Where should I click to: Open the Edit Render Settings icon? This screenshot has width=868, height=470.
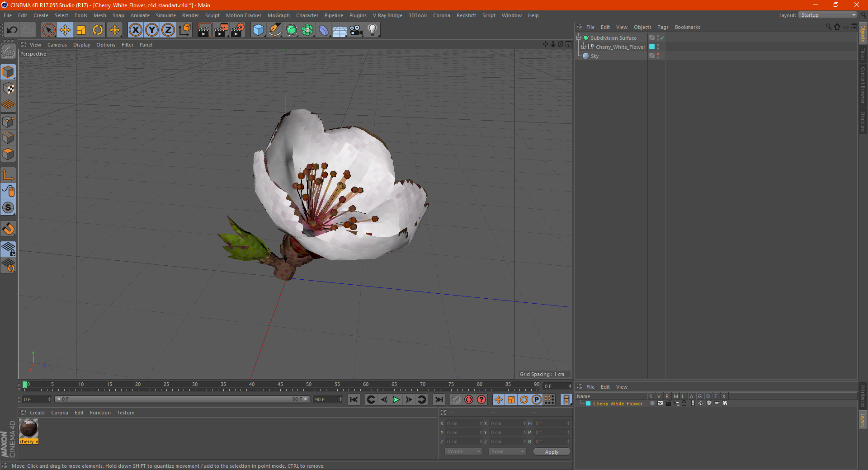tap(238, 30)
